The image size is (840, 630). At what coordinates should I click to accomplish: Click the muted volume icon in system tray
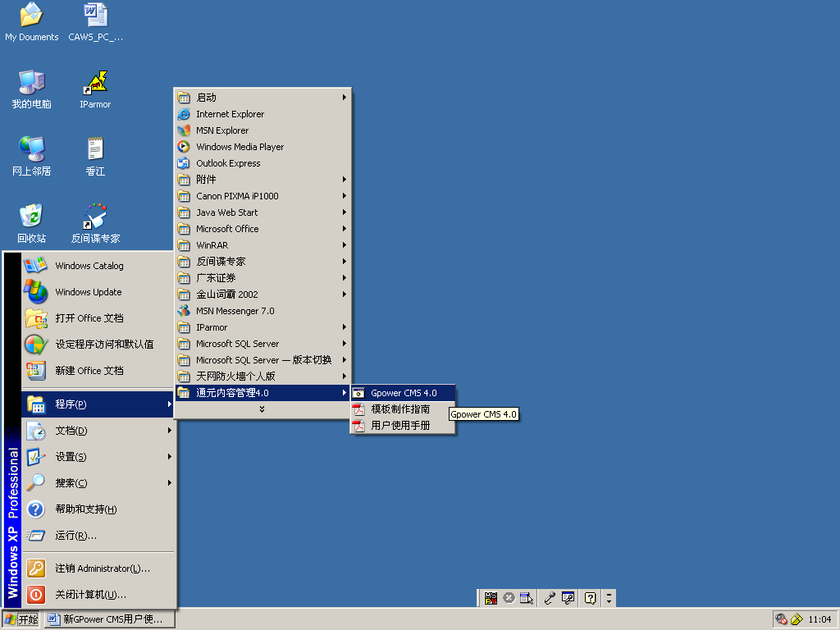(x=780, y=619)
